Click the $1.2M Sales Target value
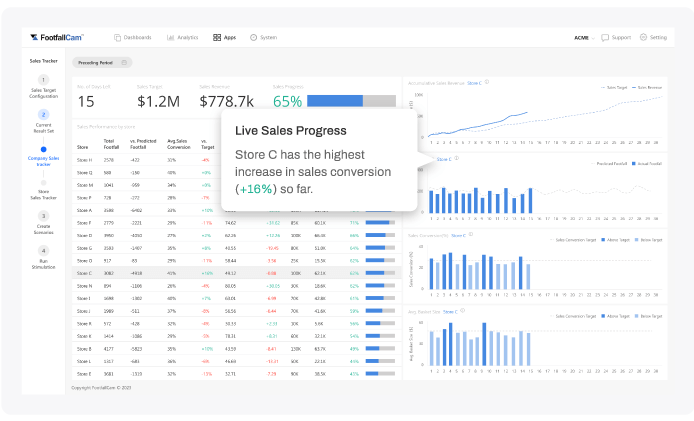The image size is (694, 421). (158, 101)
